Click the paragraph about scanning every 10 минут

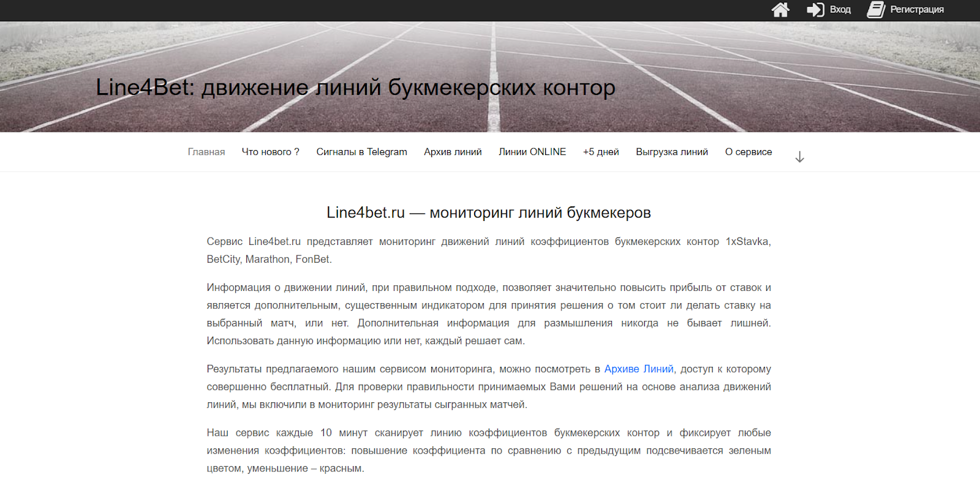click(488, 451)
